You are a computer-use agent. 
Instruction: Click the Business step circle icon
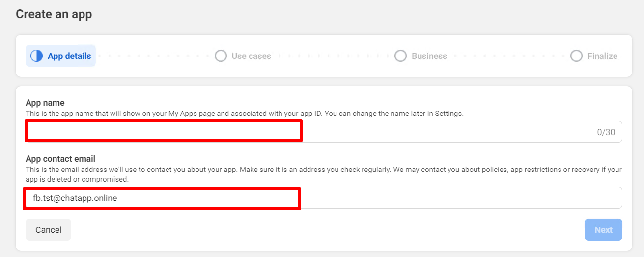(400, 56)
